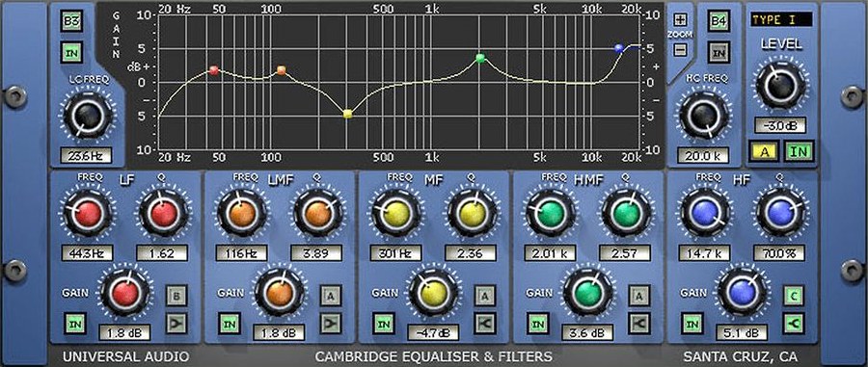
Task: Click the yellow MF FREQ knob
Action: [395, 213]
